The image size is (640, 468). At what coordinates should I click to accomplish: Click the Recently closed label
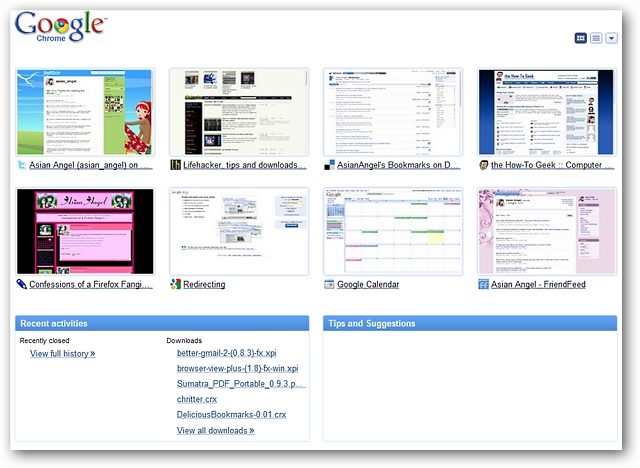44,340
